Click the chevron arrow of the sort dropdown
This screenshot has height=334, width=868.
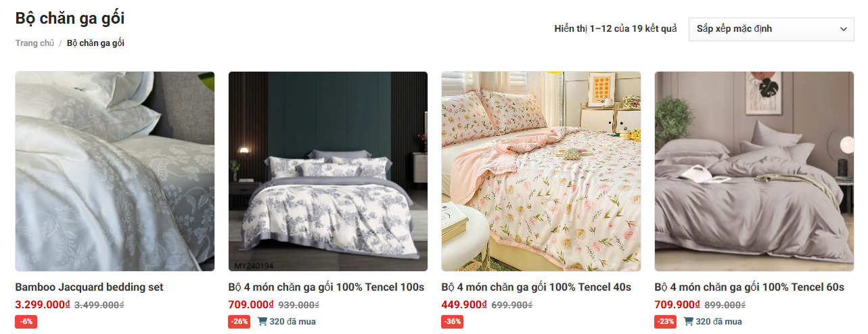[x=843, y=29]
